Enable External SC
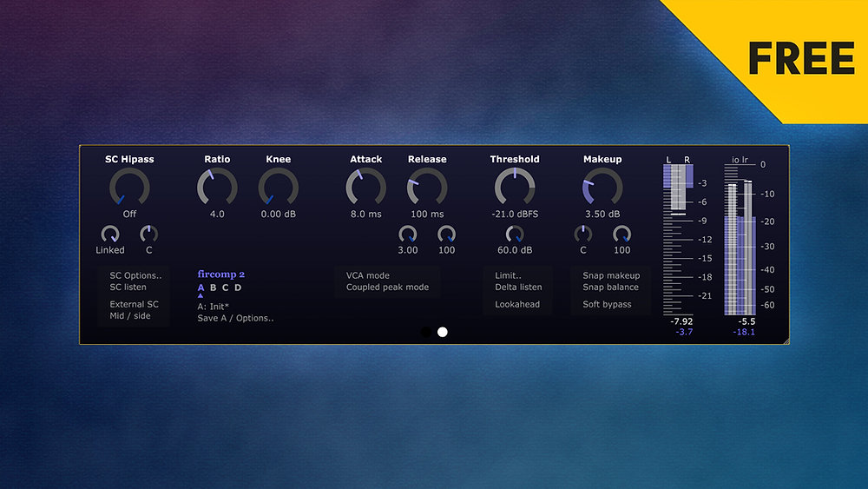The width and height of the screenshot is (868, 489). tap(134, 304)
